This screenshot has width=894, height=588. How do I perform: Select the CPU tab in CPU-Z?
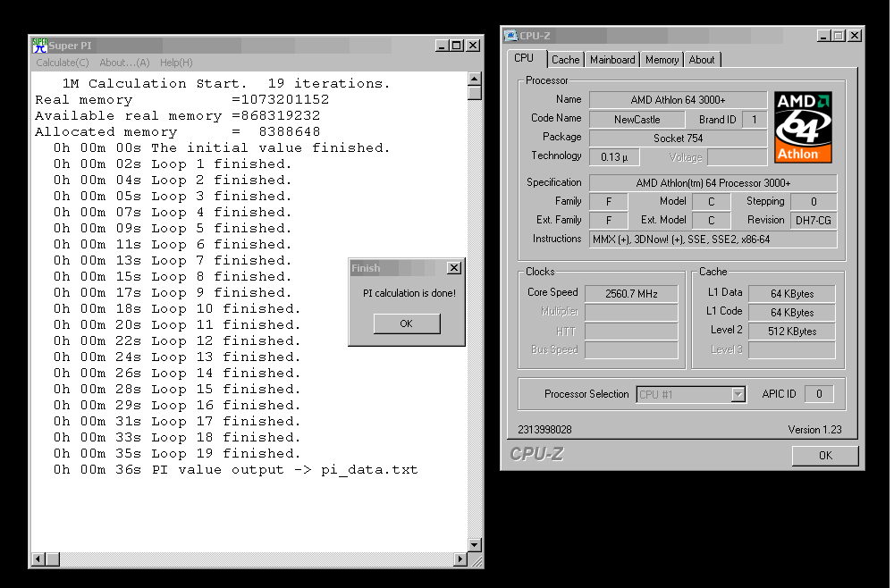[x=524, y=58]
